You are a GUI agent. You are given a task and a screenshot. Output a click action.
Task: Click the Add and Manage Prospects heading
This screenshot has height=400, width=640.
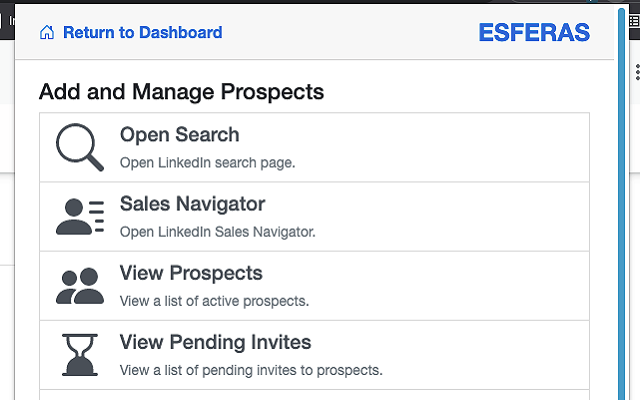(x=181, y=91)
